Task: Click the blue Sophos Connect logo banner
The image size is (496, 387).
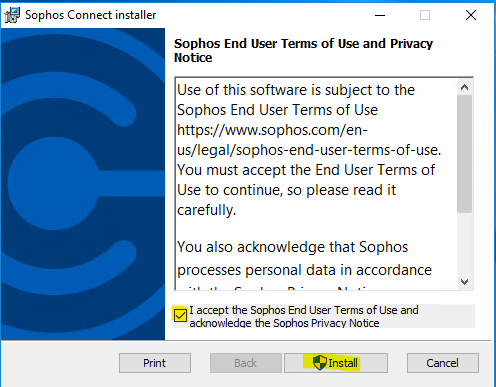Action: point(83,184)
